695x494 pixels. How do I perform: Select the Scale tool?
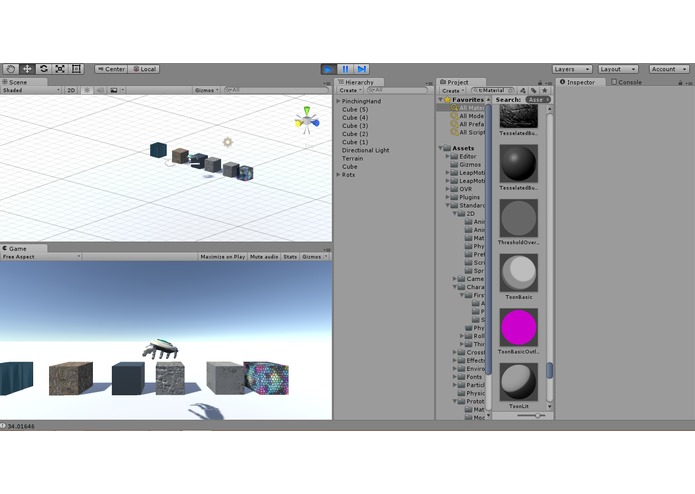60,69
